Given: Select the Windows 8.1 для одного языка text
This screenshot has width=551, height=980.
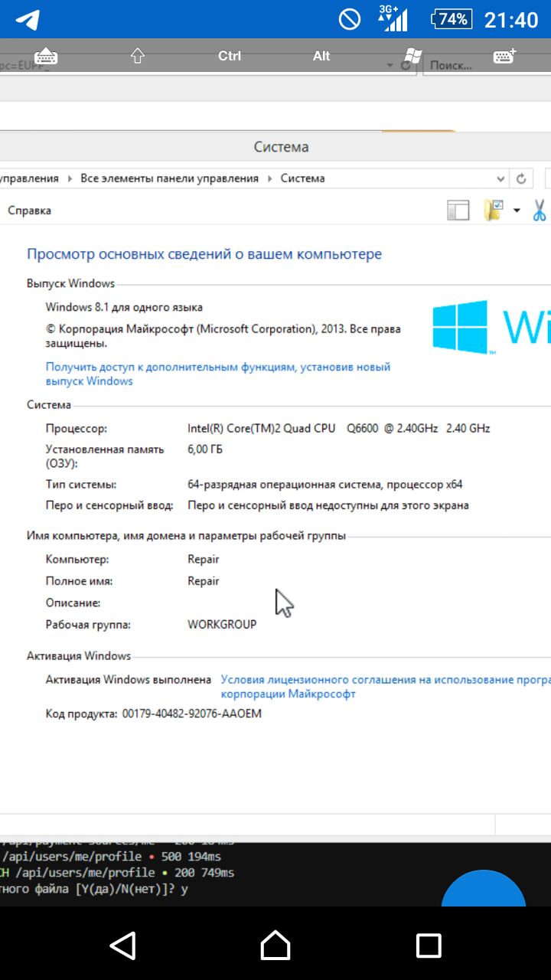Looking at the screenshot, I should pos(124,307).
